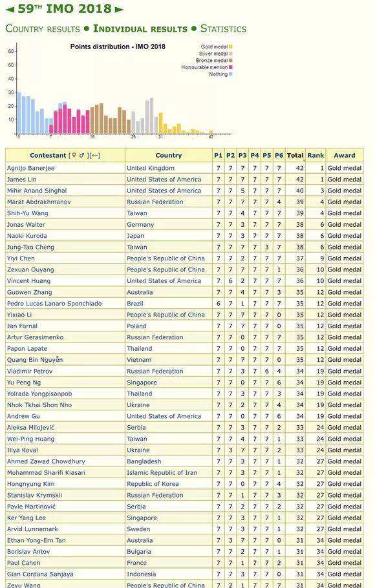Viewport: 375px width, 588px height.
Task: Open Islamic Republic of Iran link
Action: (162, 472)
